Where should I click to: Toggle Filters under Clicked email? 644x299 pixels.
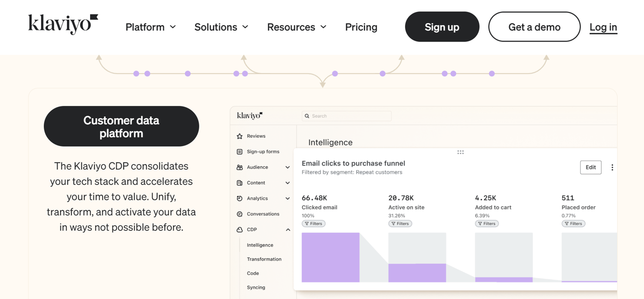[314, 223]
